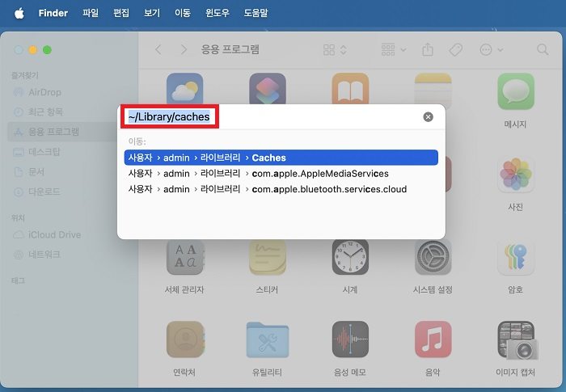Image resolution: width=566 pixels, height=392 pixels.
Task: Click the Share toolbar icon
Action: tap(428, 49)
